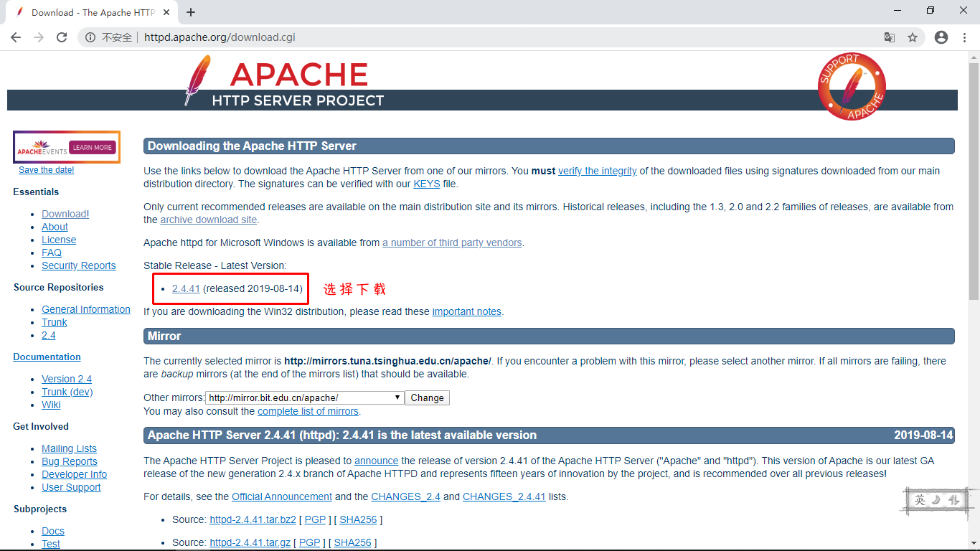
Task: Open SHA256 checksum for tar.bz2
Action: (x=358, y=519)
